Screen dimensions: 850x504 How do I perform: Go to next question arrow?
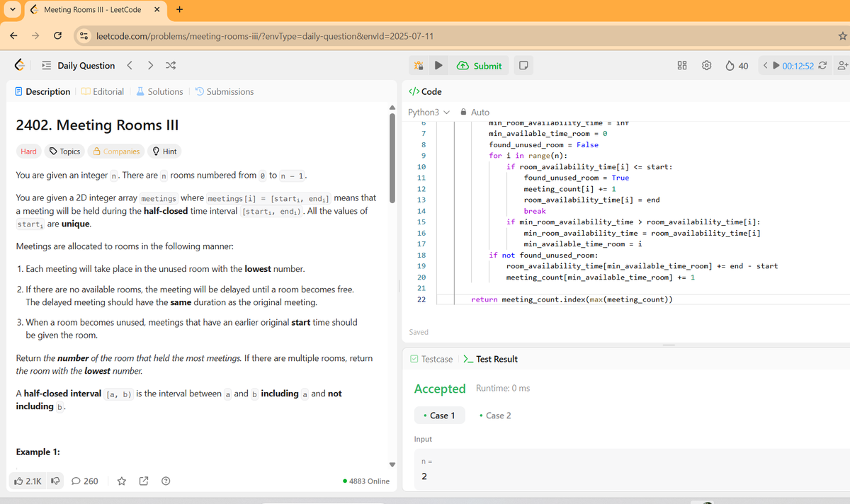point(150,66)
